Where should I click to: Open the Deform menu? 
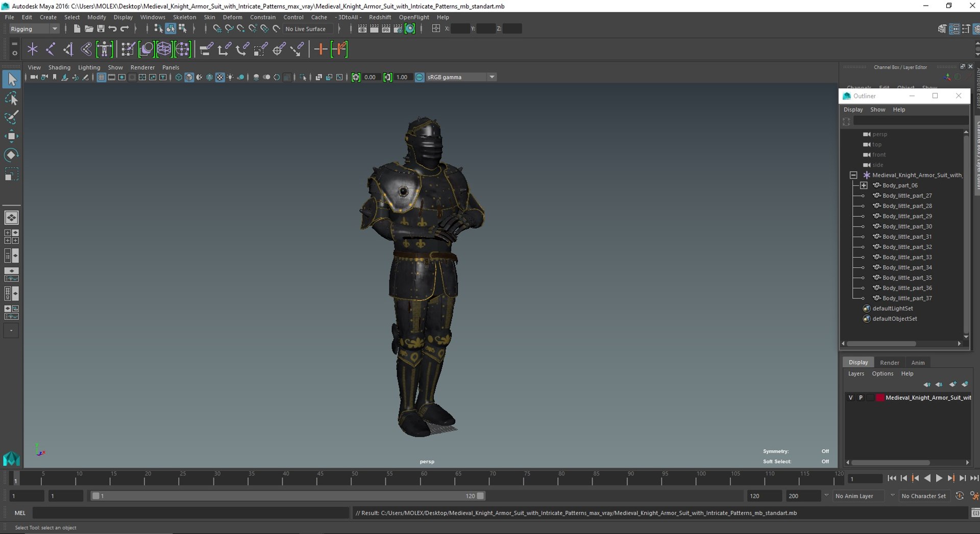point(232,17)
